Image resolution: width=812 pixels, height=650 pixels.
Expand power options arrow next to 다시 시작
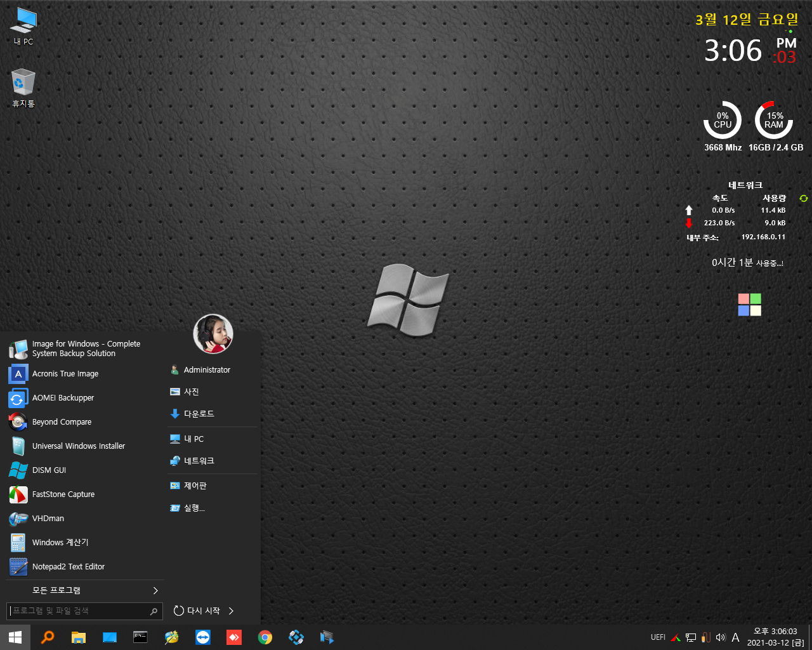tap(231, 611)
